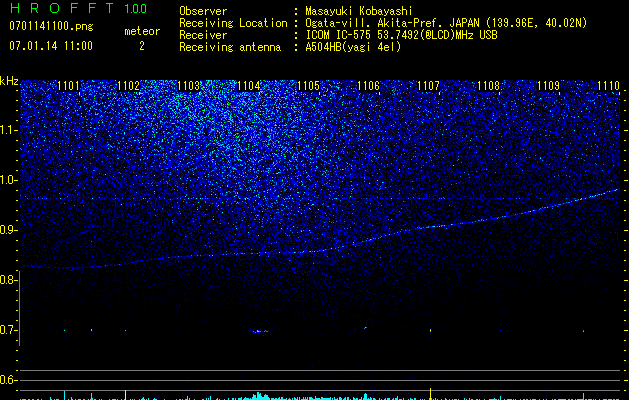The image size is (629, 400).
Task: Click the 1102 time marker
Action: coord(128,86)
